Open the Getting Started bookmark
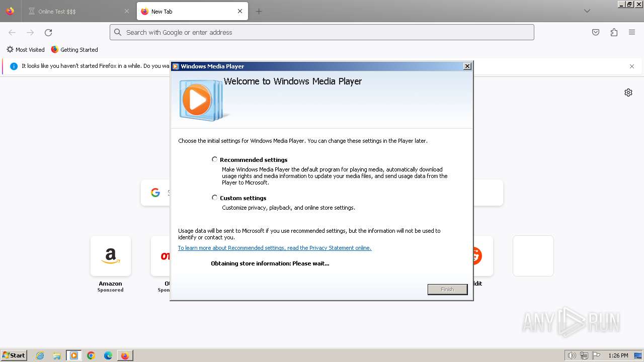This screenshot has height=362, width=644. 74,50
